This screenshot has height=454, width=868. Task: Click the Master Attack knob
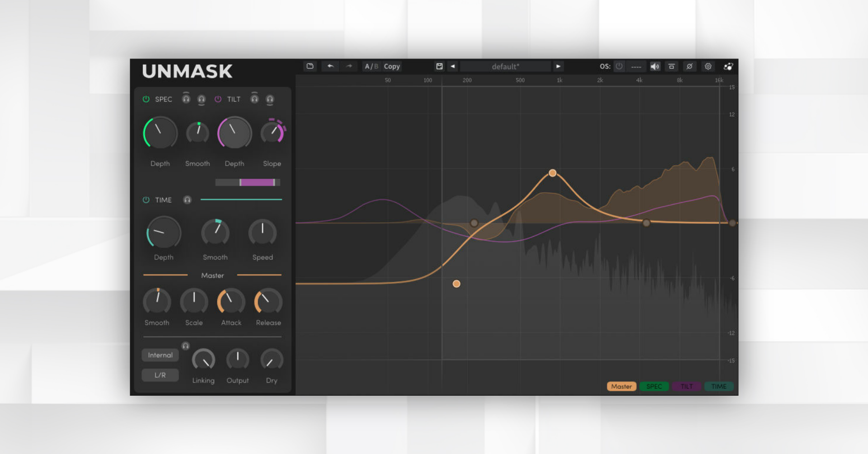[231, 302]
